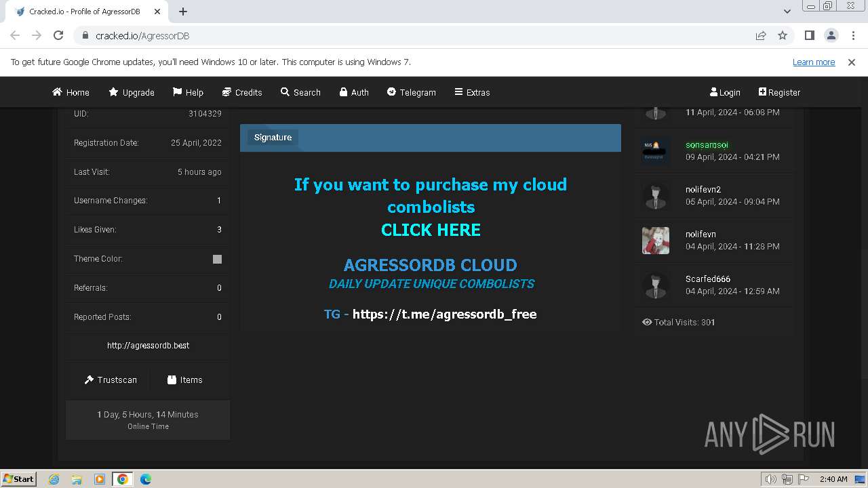
Task: Click the UID value 3104329
Action: pos(205,114)
